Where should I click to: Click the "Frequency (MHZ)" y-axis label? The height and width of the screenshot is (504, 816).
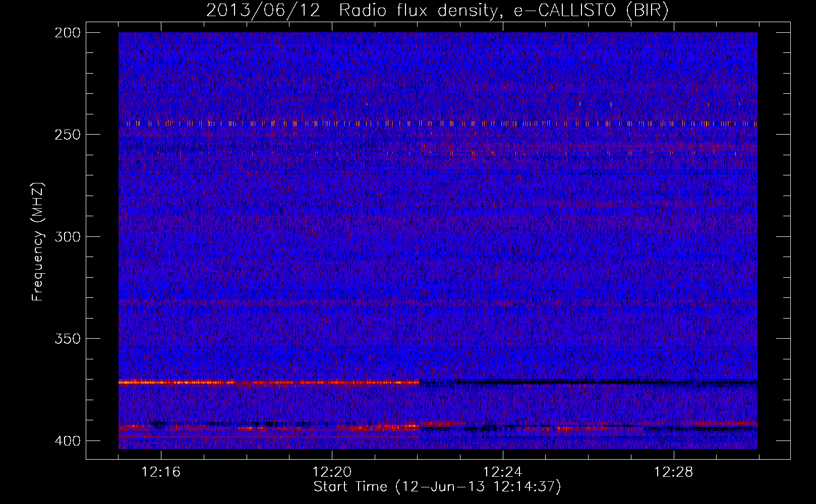pyautogui.click(x=38, y=242)
